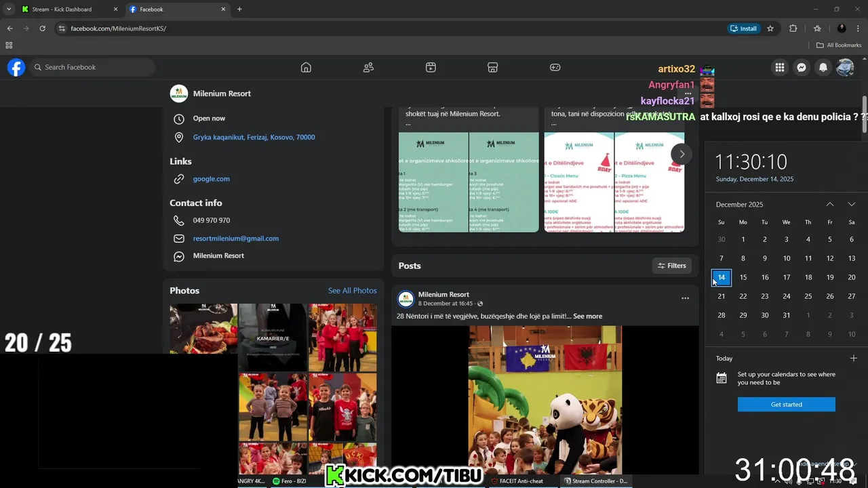Image resolution: width=868 pixels, height=488 pixels.
Task: Open Facebook Home feed icon
Action: 306,67
